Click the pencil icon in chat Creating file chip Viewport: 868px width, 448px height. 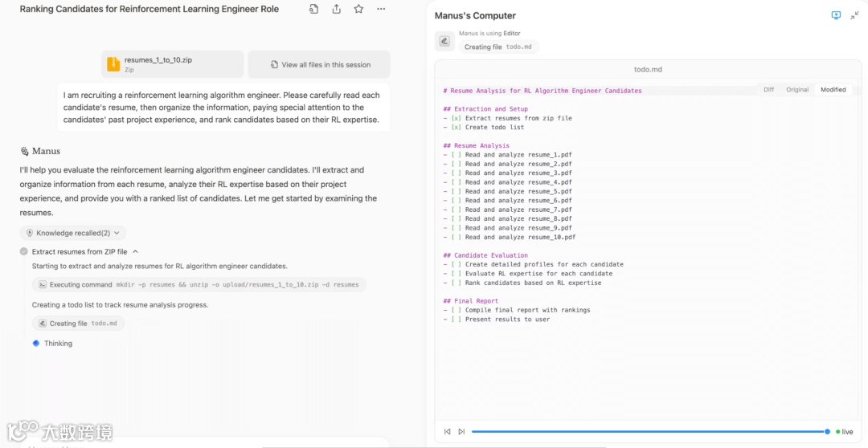coord(42,324)
